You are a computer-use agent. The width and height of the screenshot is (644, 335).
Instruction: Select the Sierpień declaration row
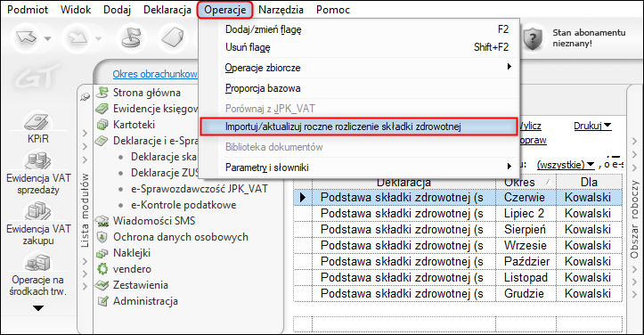coord(458,229)
